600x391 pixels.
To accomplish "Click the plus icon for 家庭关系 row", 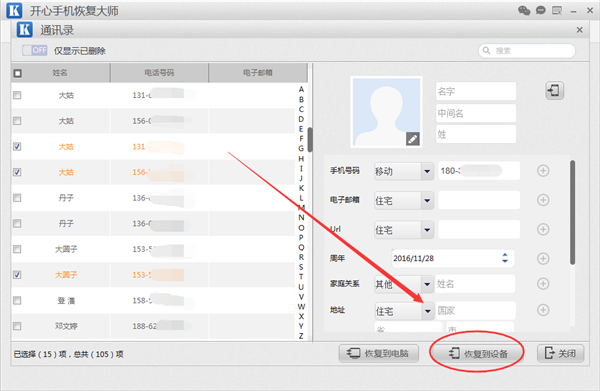I will point(543,283).
